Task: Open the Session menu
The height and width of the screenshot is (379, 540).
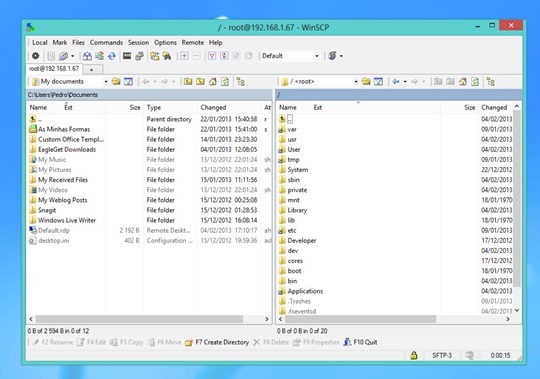Action: point(138,42)
